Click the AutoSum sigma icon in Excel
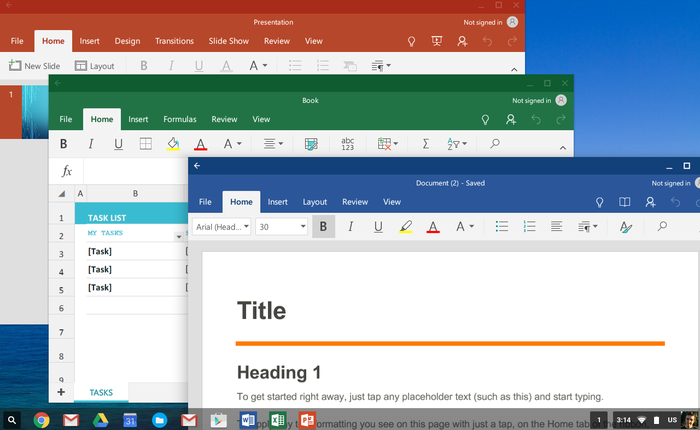 [x=425, y=144]
